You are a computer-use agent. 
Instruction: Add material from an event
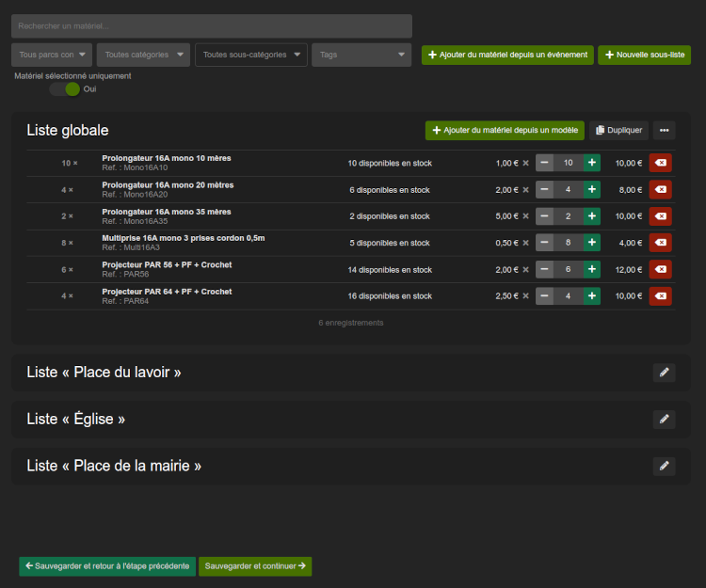(507, 56)
